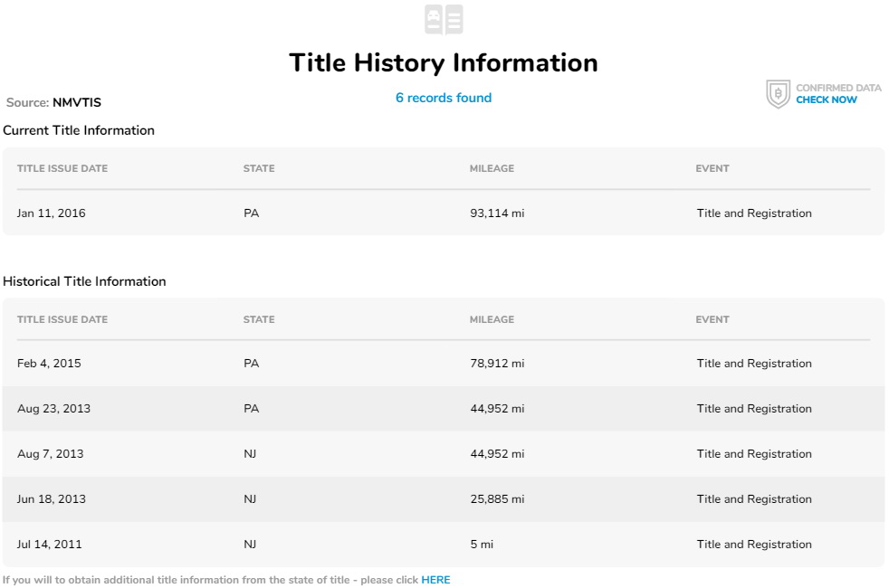Click the 25,885 mi mileage entry
Screen dimensions: 889x588
496,499
